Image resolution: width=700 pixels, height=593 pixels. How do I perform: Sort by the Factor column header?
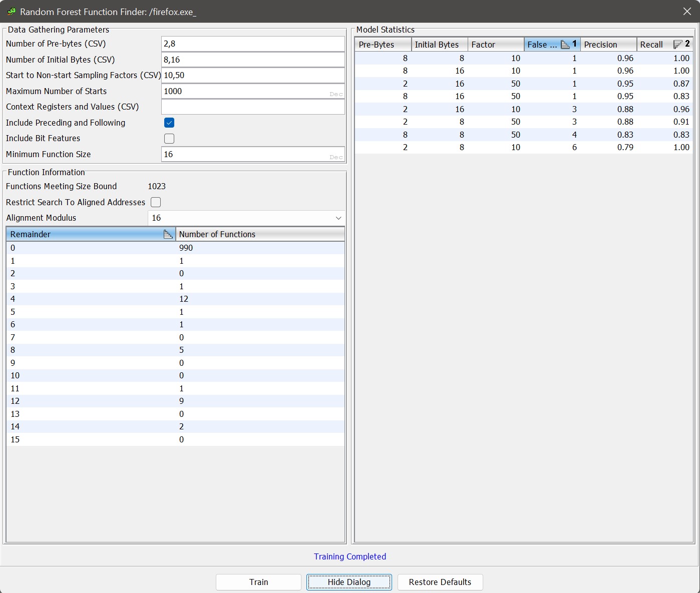(x=496, y=45)
